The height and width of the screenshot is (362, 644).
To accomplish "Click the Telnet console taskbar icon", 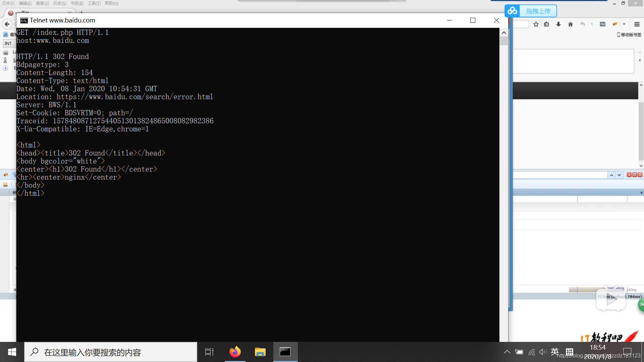I will pyautogui.click(x=285, y=352).
